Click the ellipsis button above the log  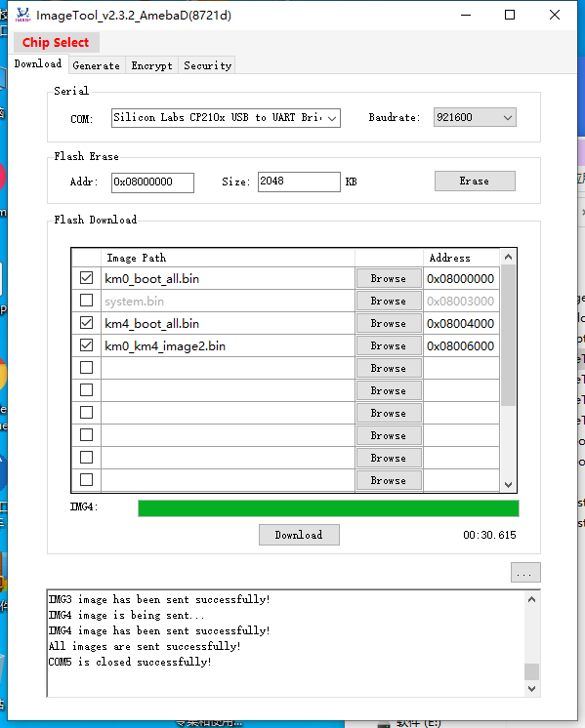click(525, 573)
